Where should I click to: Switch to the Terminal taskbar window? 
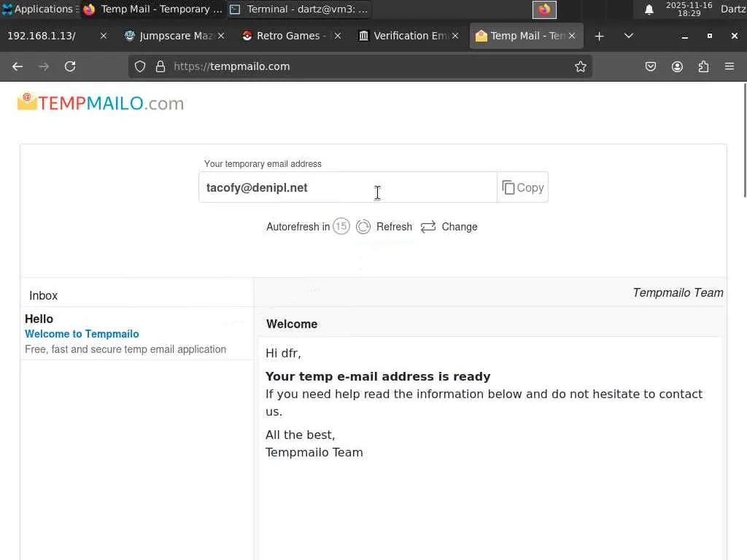pos(299,9)
